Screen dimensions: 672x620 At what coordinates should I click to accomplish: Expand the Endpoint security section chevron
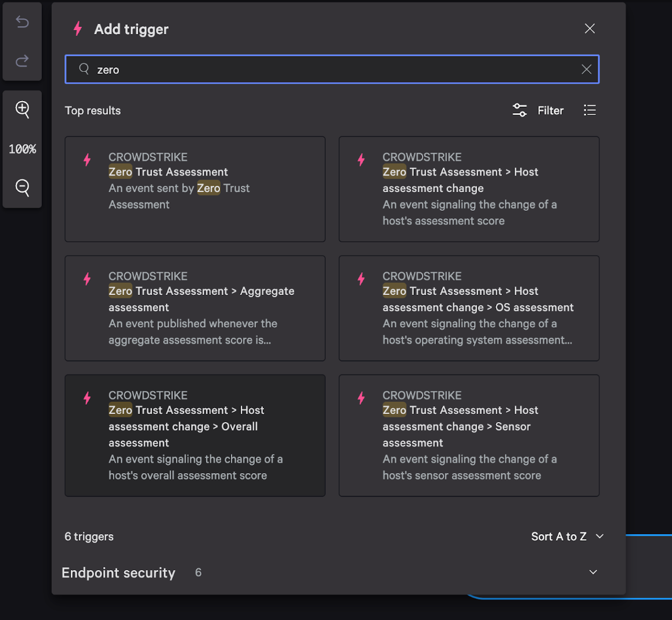[593, 572]
